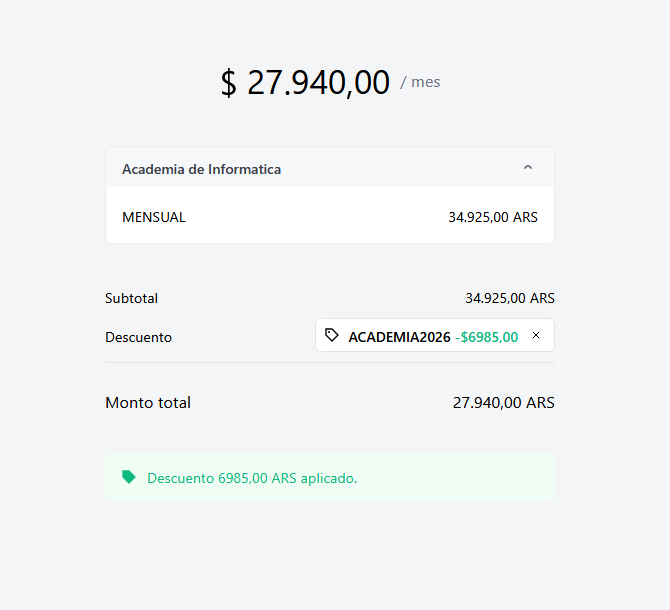Click the MENSUAL 34.925,00 ARS price
The image size is (670, 610).
[493, 217]
